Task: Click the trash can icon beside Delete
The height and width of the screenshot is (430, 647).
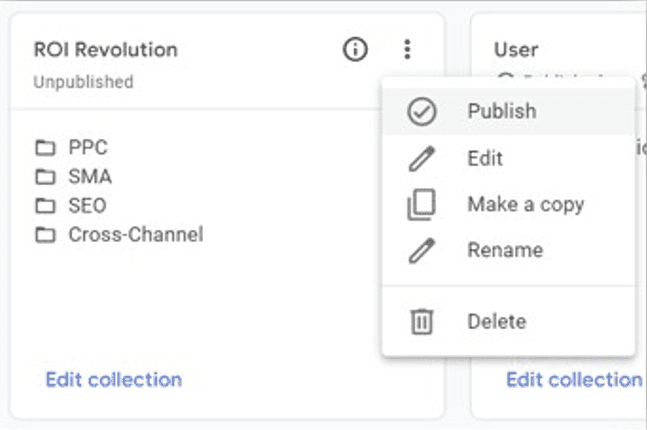Action: [421, 321]
